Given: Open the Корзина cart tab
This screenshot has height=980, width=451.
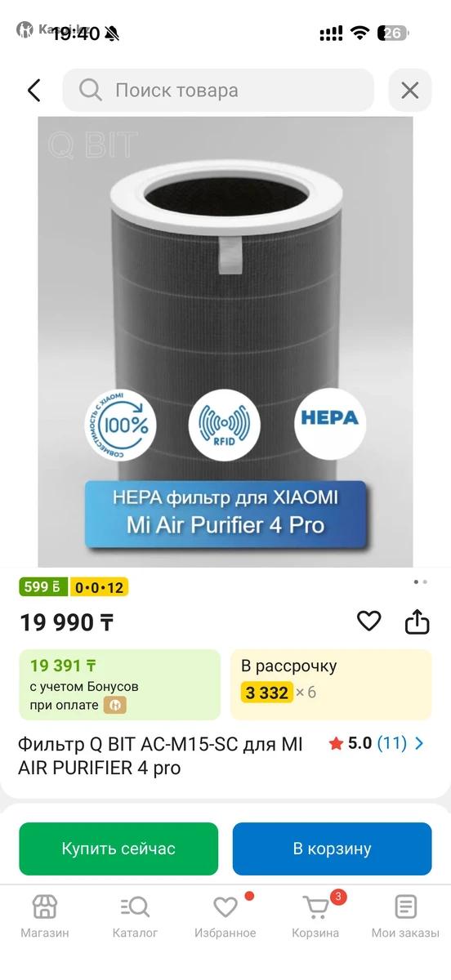Looking at the screenshot, I should click(x=315, y=916).
